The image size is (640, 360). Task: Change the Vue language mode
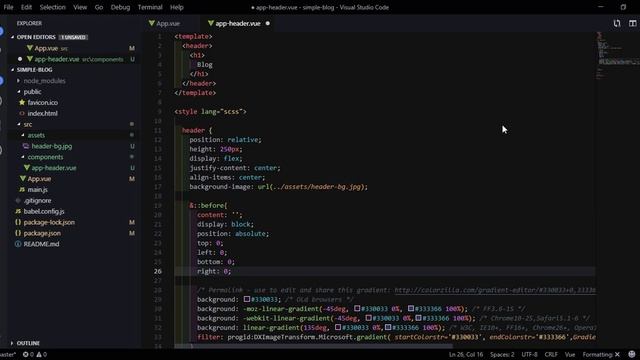[570, 354]
